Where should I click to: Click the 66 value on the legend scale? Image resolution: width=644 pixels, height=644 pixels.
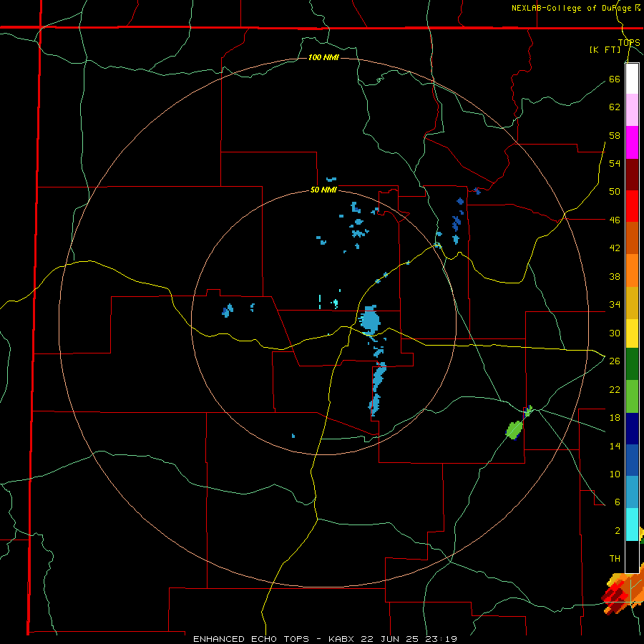615,79
